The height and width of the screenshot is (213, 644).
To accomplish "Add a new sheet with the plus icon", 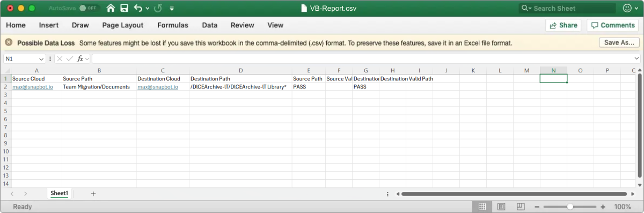I will click(93, 193).
